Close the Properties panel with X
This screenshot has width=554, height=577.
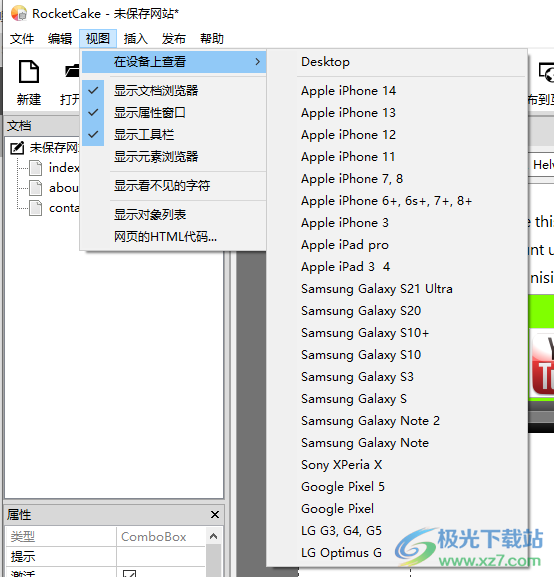tap(215, 514)
